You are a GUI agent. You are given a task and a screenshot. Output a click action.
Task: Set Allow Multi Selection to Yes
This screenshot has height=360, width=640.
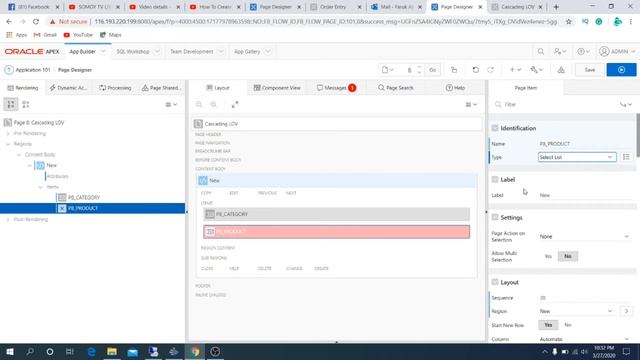[548, 256]
